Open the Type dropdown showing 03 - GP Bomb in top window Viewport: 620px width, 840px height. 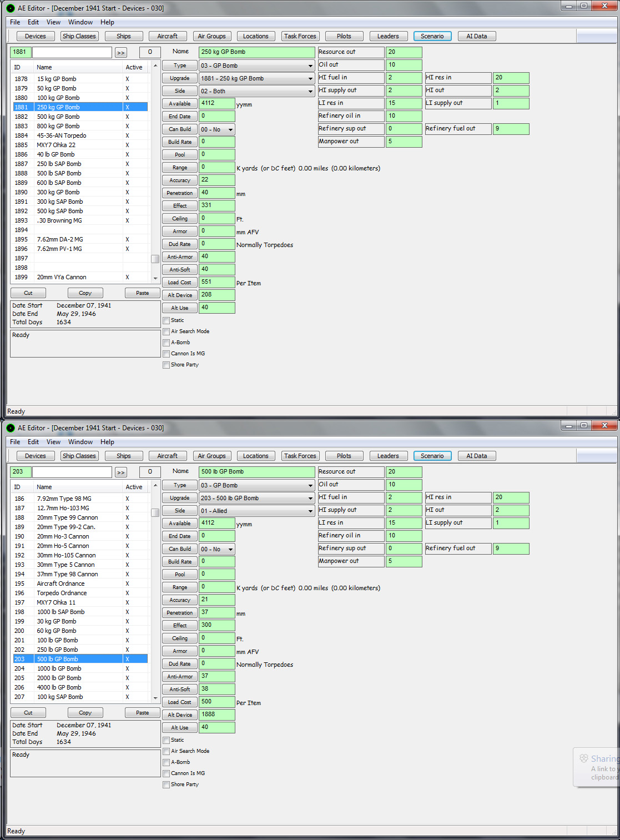point(257,66)
